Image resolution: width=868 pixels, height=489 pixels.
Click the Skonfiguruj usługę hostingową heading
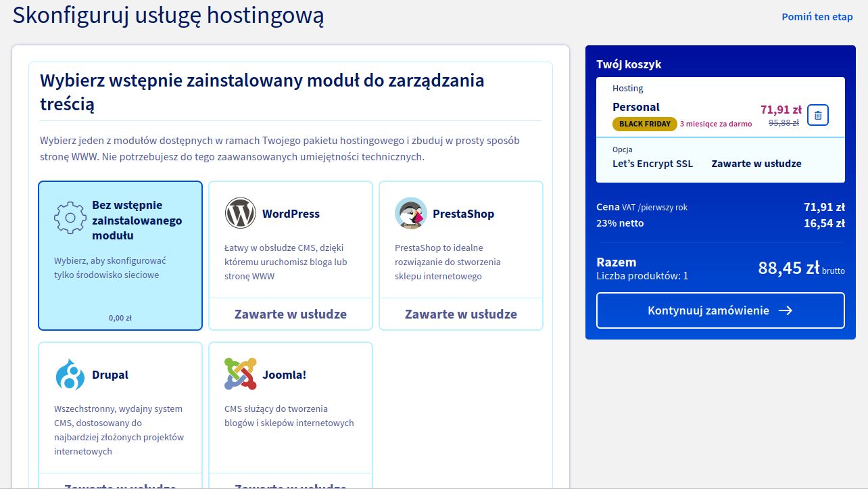[x=168, y=16]
